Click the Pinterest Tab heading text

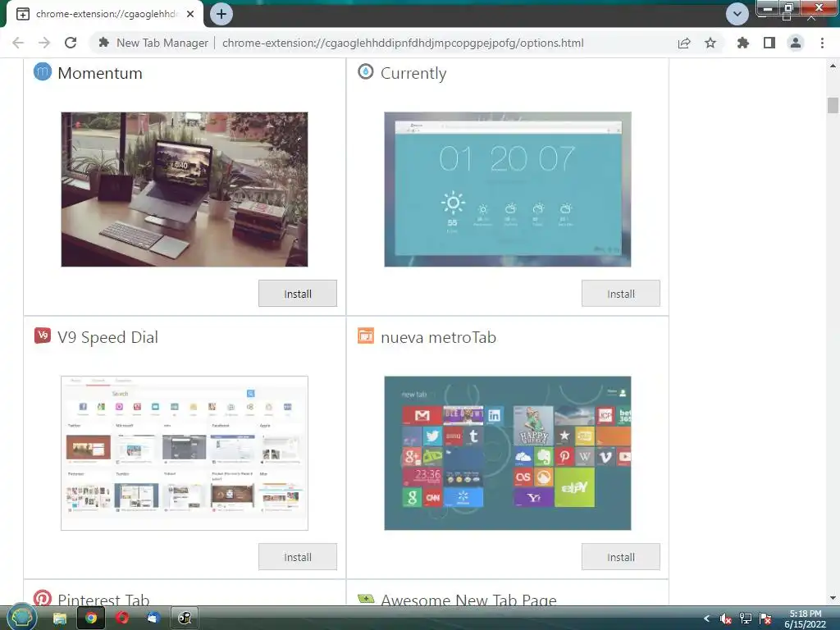click(x=103, y=600)
